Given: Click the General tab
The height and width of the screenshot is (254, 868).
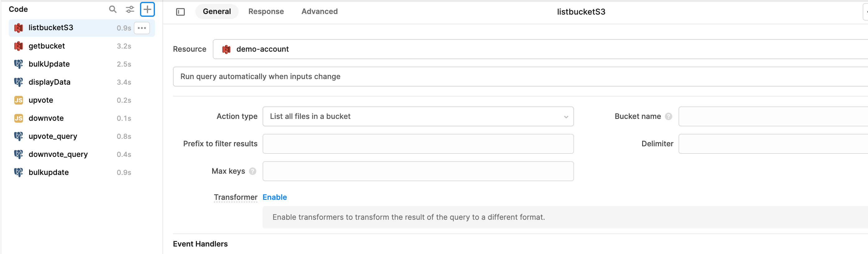Looking at the screenshot, I should click(217, 12).
